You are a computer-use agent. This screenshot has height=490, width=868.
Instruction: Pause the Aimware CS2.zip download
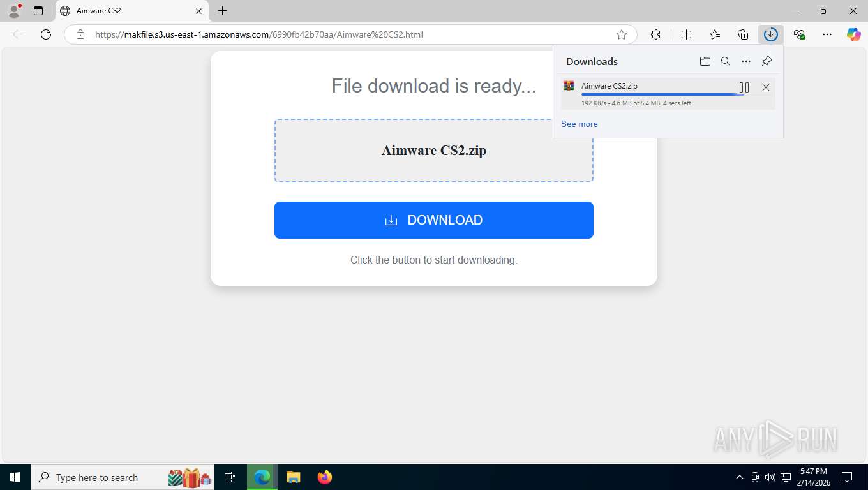point(744,87)
